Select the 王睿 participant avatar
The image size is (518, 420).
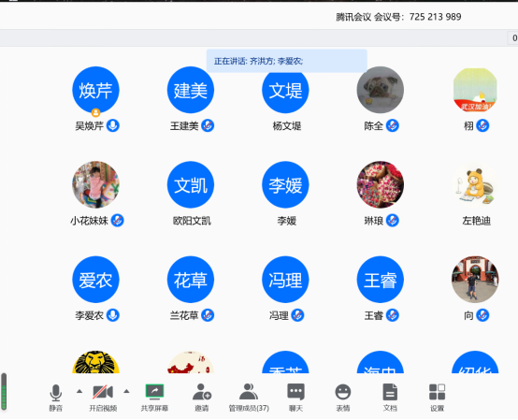pyautogui.click(x=381, y=280)
